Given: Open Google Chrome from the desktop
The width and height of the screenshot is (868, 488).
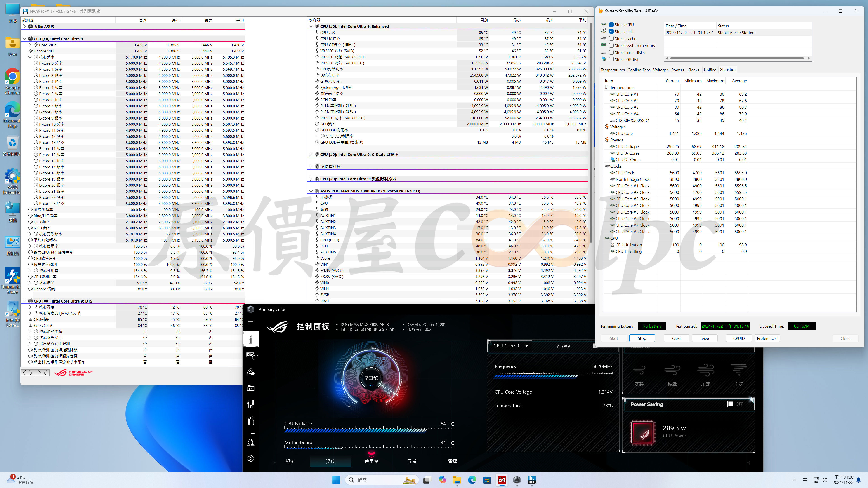Looking at the screenshot, I should point(12,82).
